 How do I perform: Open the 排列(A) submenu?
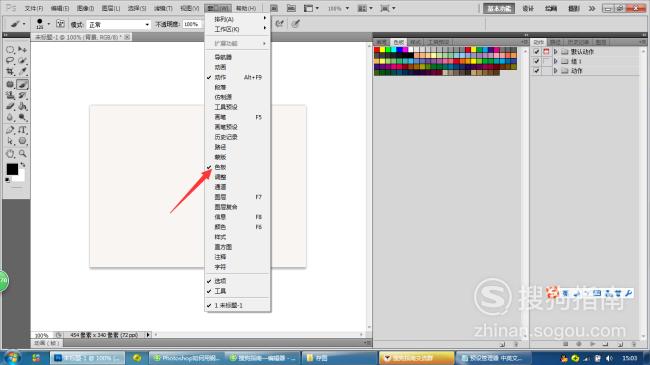(x=238, y=19)
